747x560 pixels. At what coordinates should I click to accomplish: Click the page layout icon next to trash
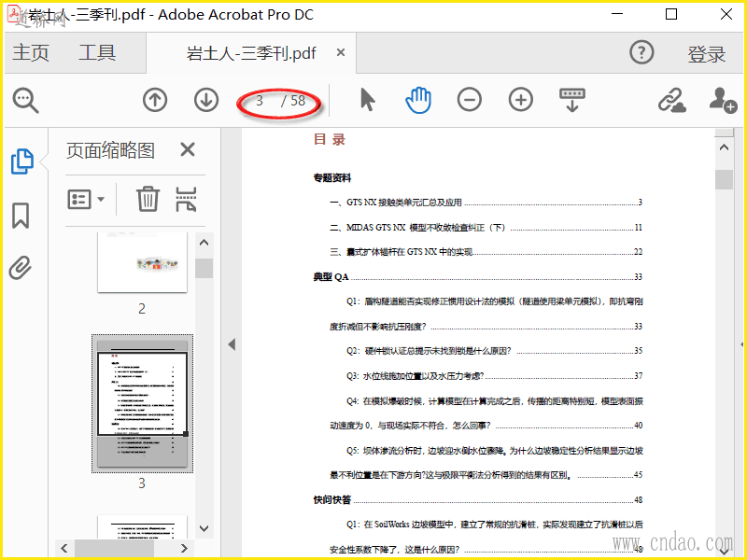coord(186,199)
